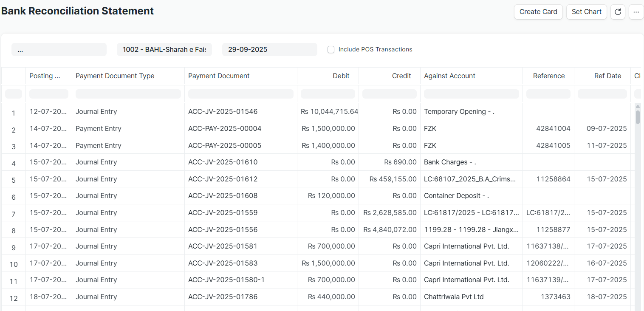644x311 pixels.
Task: Click debit amount Rs 10,044,715.64
Action: 329,112
